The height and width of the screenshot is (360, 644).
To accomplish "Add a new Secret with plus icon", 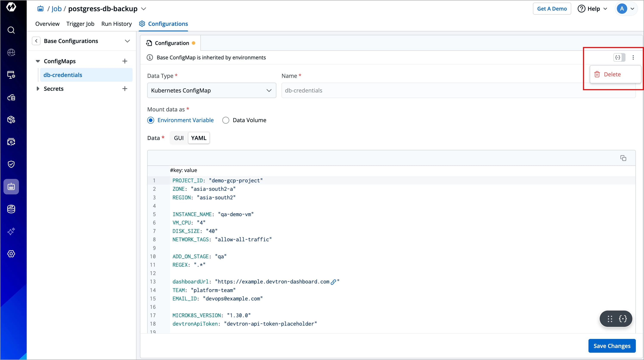I will click(x=125, y=89).
